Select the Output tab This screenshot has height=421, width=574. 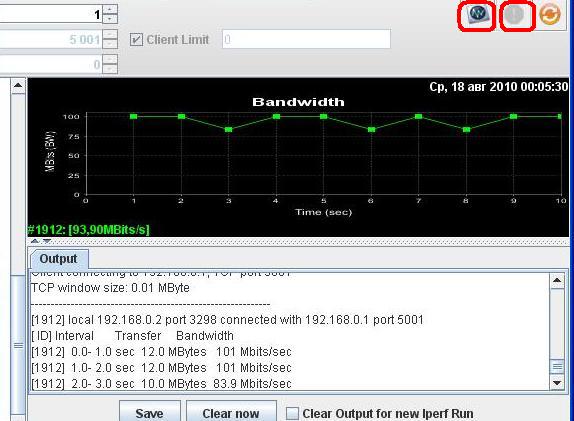click(59, 259)
